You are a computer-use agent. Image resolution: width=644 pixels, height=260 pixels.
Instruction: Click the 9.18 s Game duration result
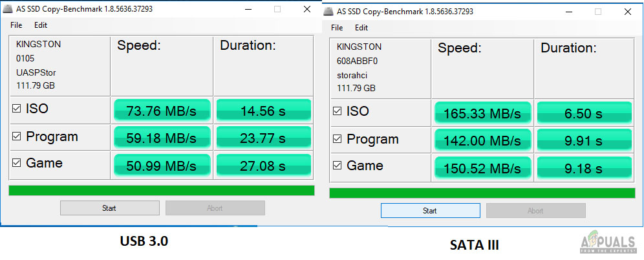pyautogui.click(x=585, y=168)
